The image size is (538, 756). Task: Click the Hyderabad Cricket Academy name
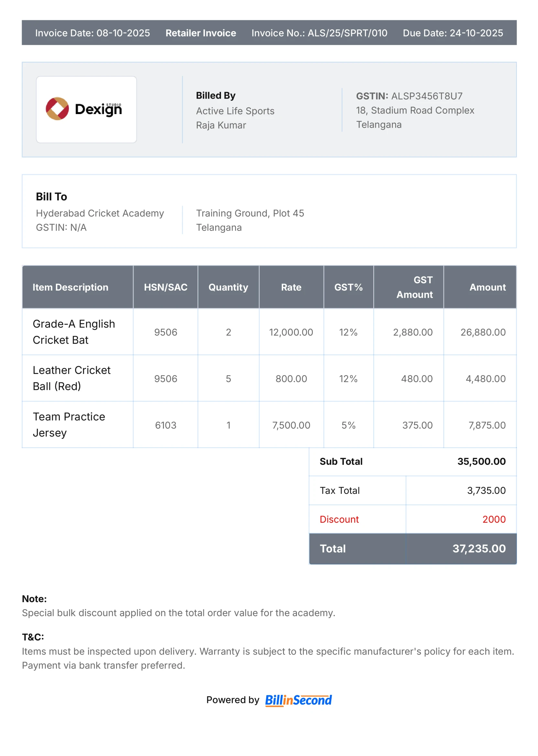pos(100,213)
